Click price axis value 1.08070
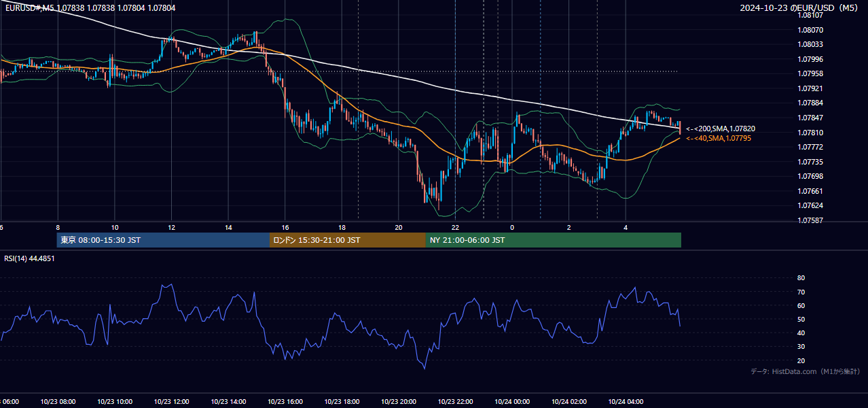868x408 pixels. point(811,30)
